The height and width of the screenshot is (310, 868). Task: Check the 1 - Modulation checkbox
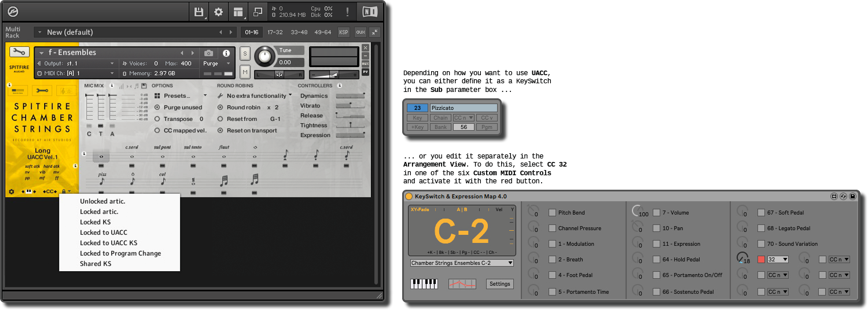point(552,244)
